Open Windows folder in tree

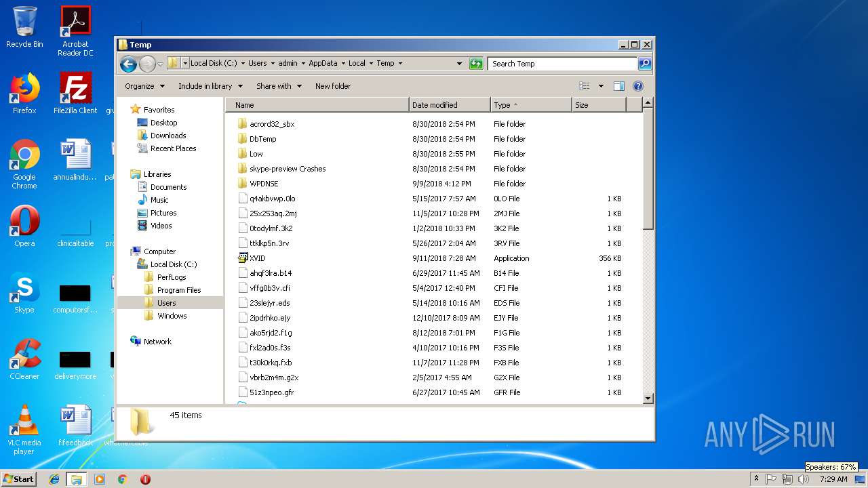pyautogui.click(x=172, y=316)
